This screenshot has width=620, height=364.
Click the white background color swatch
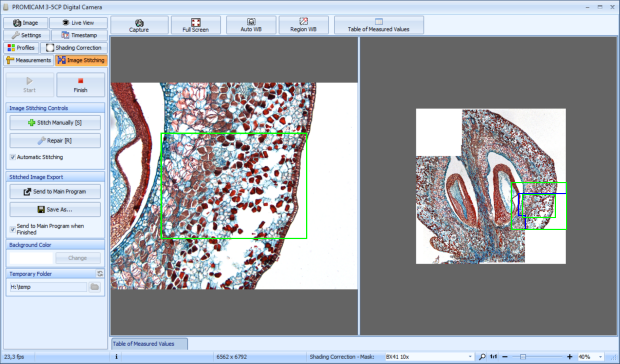[31, 258]
